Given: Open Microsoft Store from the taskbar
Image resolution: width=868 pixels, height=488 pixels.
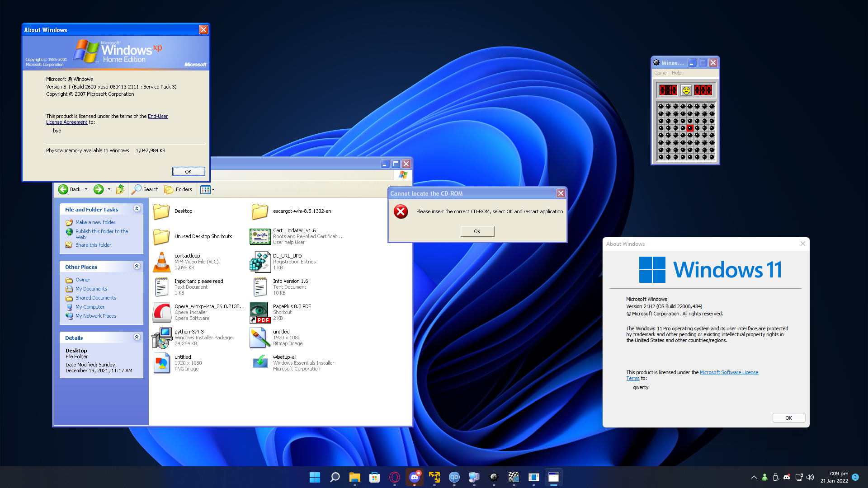Looking at the screenshot, I should click(x=375, y=477).
